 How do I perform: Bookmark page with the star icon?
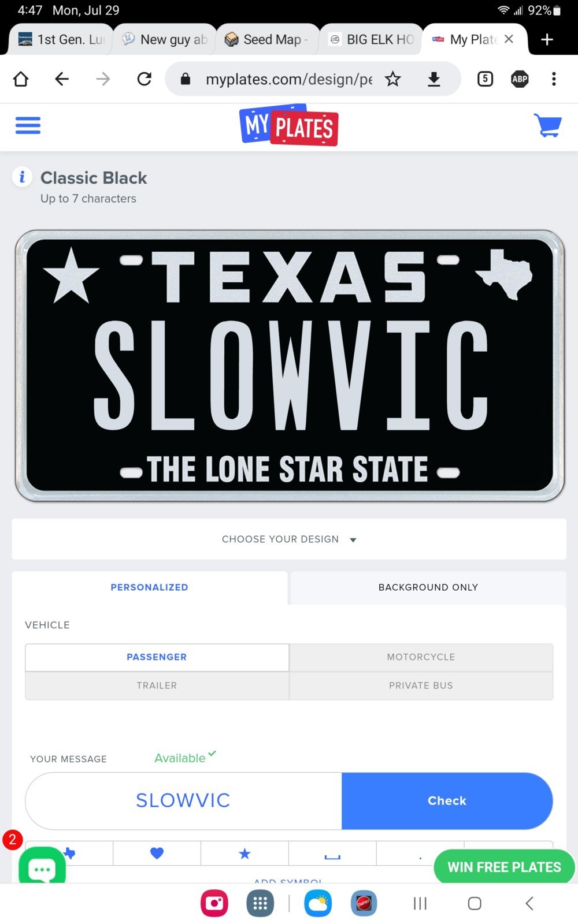[x=393, y=79]
